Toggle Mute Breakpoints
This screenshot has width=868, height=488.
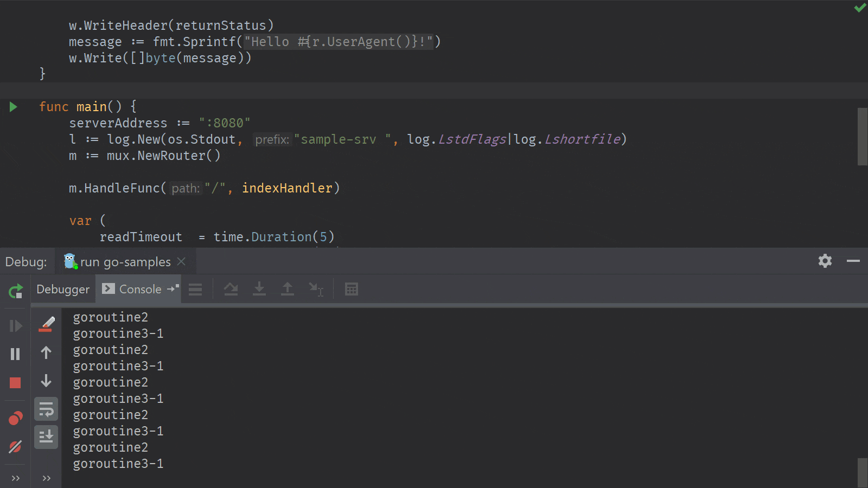pyautogui.click(x=15, y=447)
